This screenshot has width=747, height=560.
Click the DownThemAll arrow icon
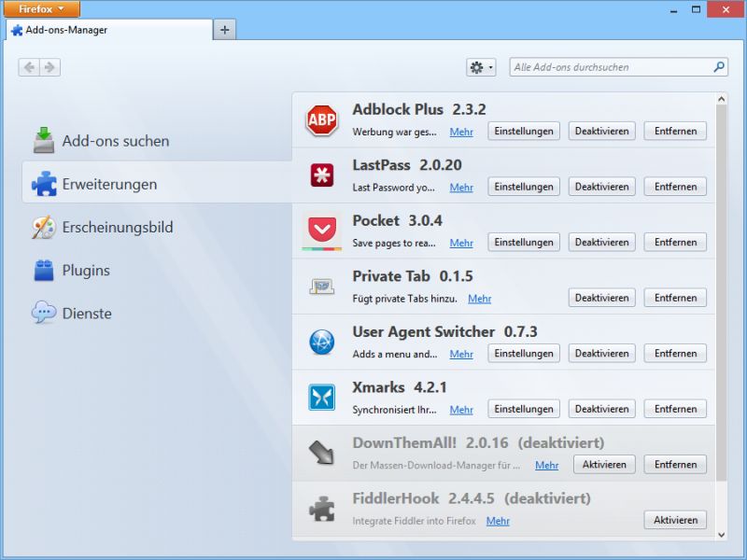[x=321, y=453]
